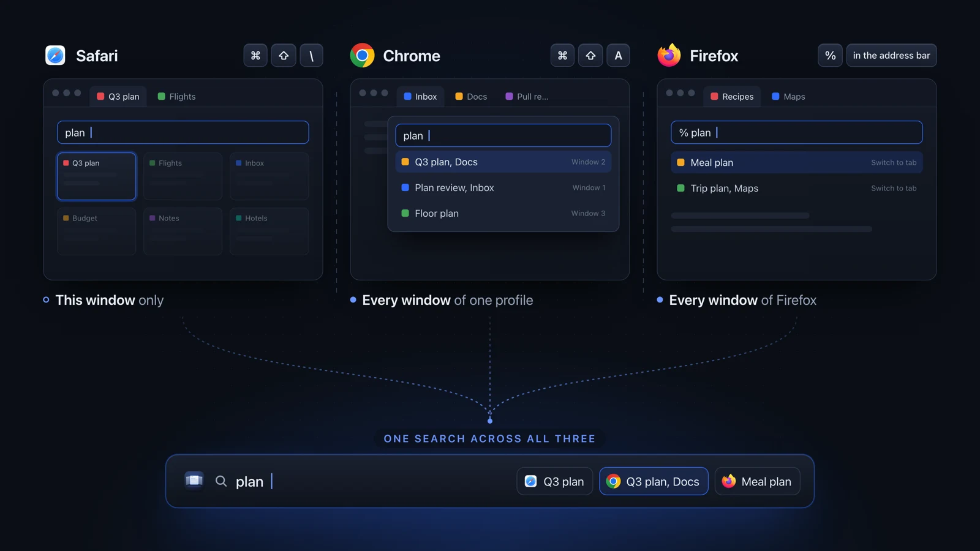
Task: Open the Q3 plan tab in Safari
Action: tap(118, 96)
